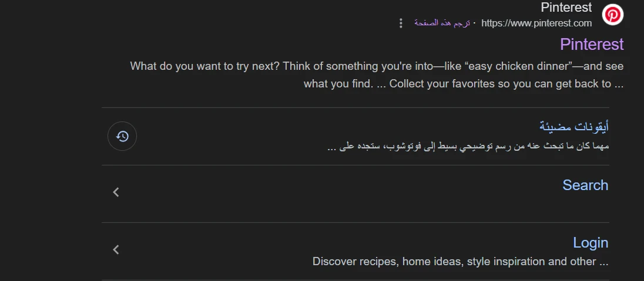Click the 'ترجم هذه الصفحة' translate link
This screenshot has width=644, height=281.
pyautogui.click(x=442, y=23)
